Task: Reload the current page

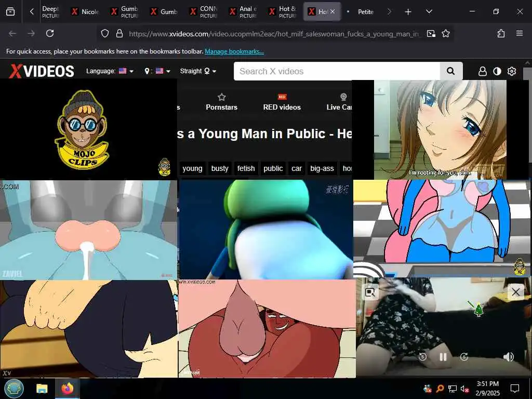Action: pos(50,33)
